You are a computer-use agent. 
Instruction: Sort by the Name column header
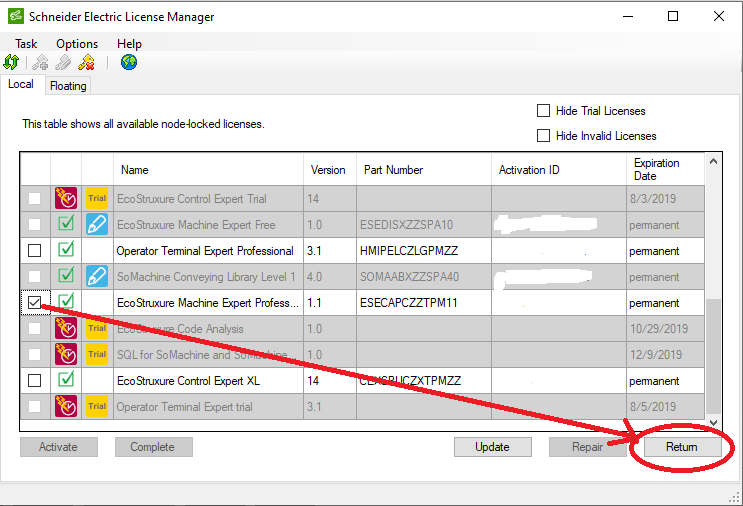(x=208, y=169)
